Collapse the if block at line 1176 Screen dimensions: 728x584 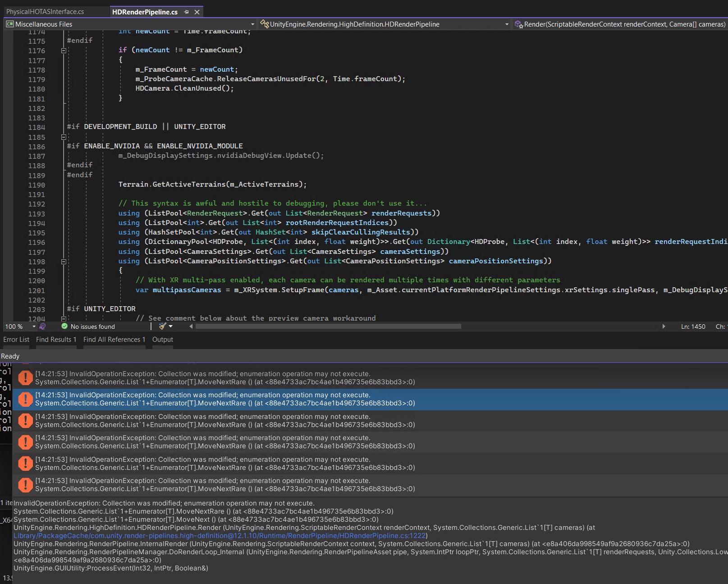click(64, 51)
